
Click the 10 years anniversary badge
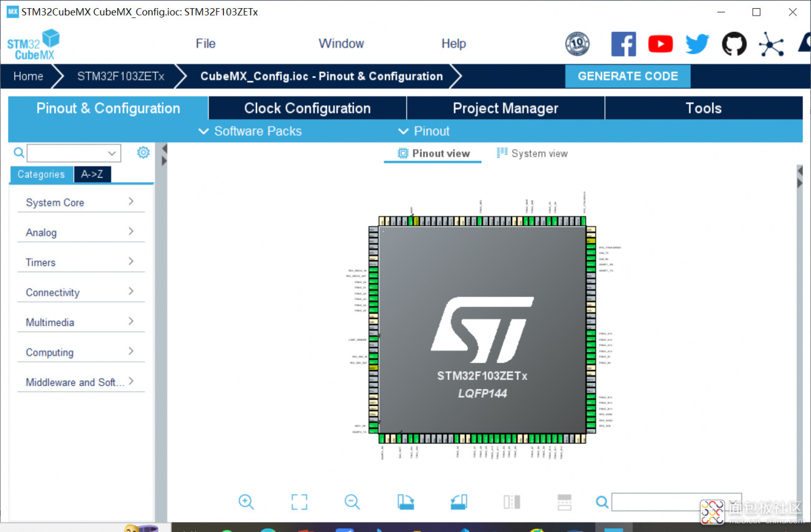pyautogui.click(x=577, y=44)
